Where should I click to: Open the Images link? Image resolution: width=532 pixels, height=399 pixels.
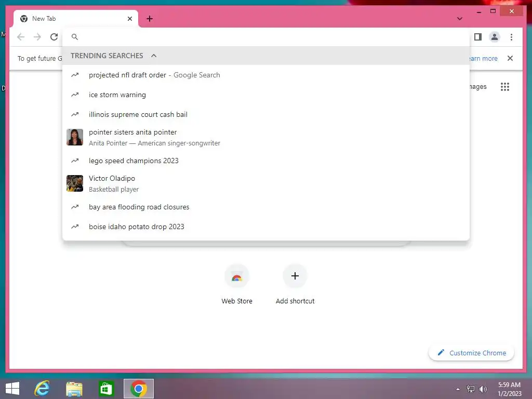pos(478,87)
